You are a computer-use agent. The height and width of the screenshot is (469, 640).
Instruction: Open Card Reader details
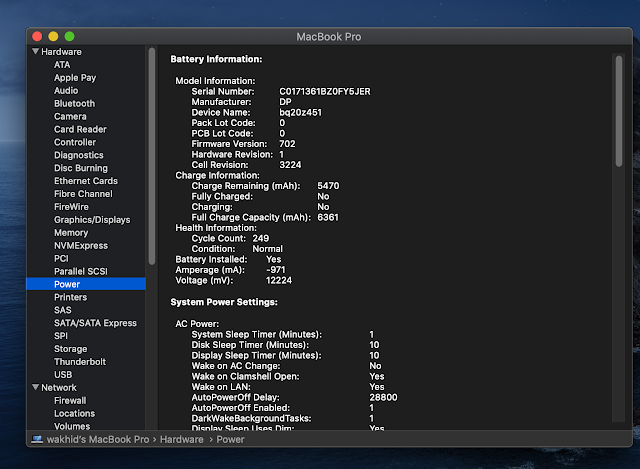click(x=80, y=129)
